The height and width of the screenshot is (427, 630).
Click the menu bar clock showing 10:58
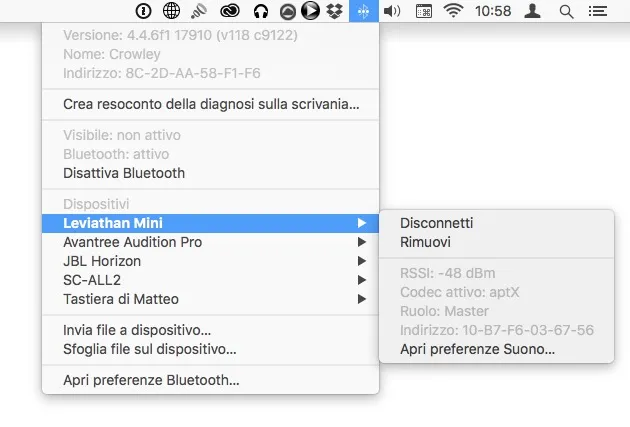(x=493, y=12)
